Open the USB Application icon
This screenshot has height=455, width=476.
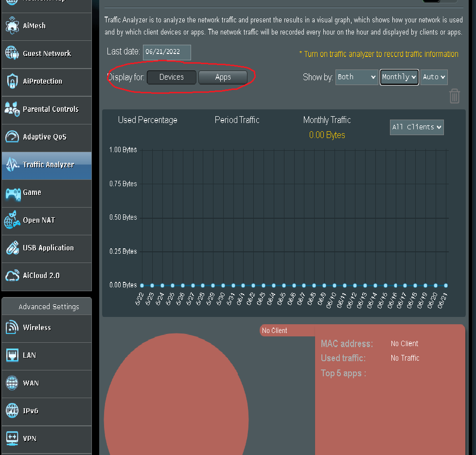point(13,248)
